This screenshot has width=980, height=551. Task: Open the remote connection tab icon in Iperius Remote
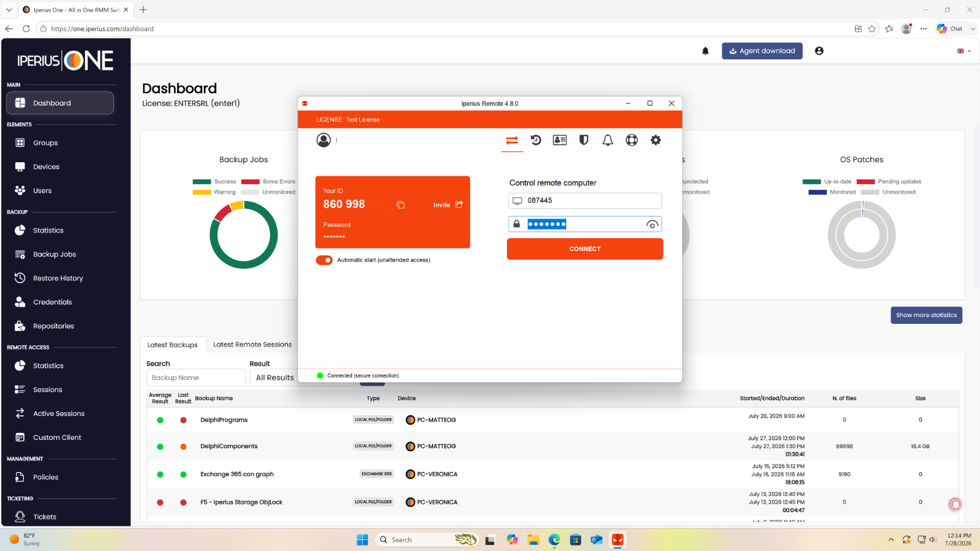(512, 140)
